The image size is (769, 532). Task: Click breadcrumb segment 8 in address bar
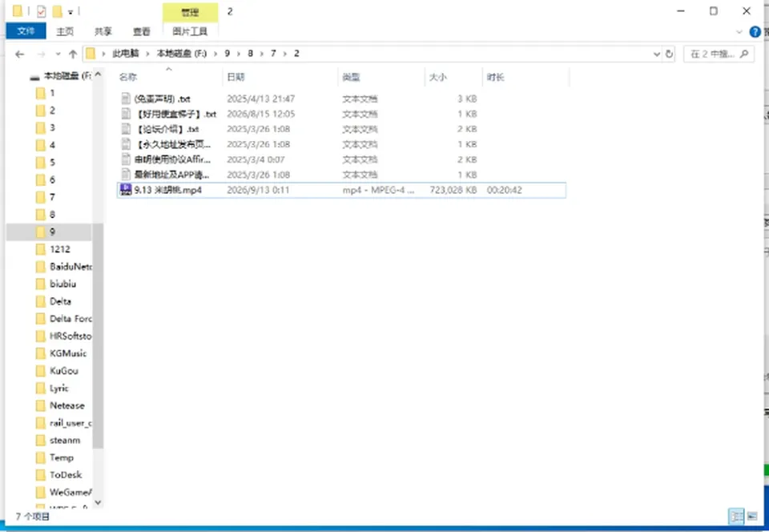(x=250, y=54)
